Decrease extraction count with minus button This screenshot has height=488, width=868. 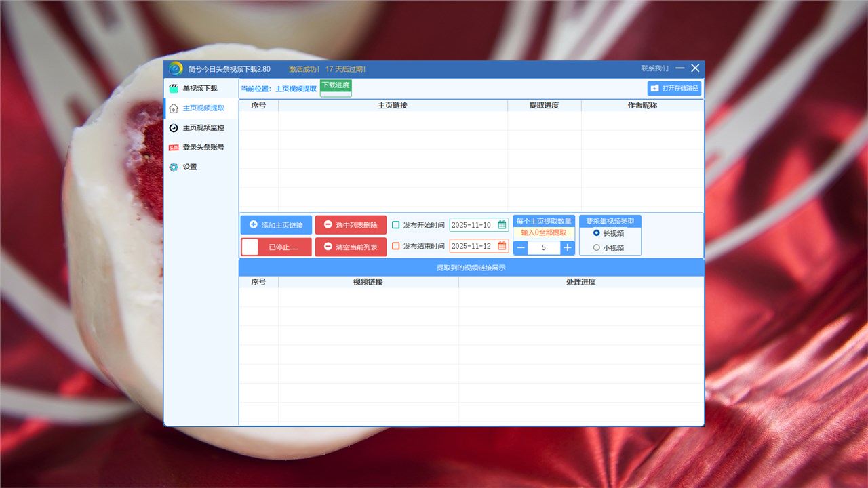pos(521,248)
